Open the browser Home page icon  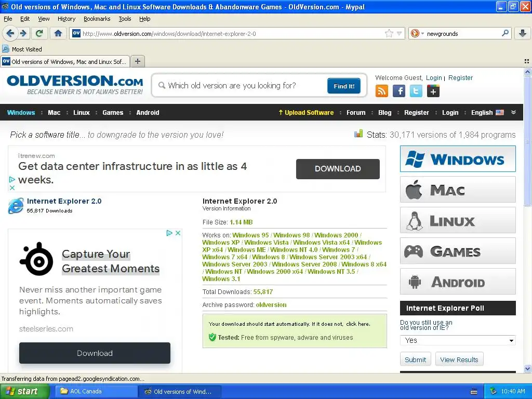[58, 33]
